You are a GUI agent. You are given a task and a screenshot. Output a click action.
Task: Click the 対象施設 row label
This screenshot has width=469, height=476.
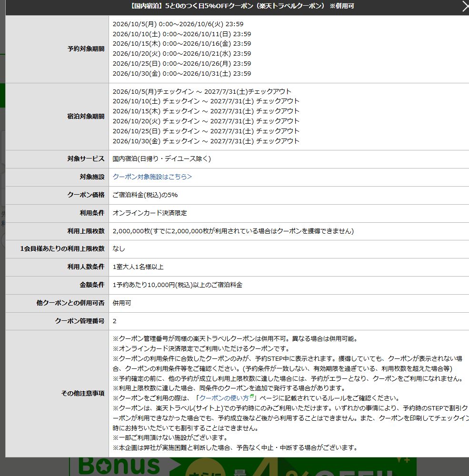[x=92, y=177]
